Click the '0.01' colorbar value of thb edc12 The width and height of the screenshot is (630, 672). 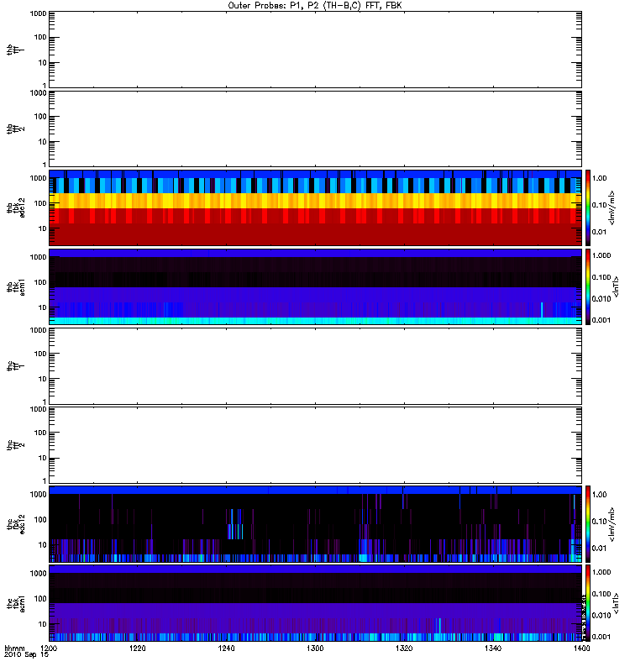pyautogui.click(x=599, y=232)
